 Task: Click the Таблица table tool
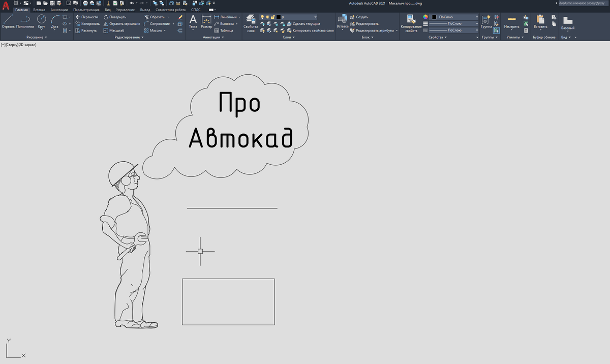224,31
